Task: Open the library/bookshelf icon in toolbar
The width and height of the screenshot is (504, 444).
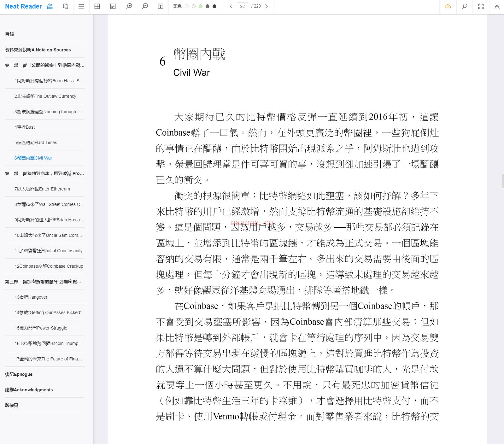Action: (x=66, y=6)
